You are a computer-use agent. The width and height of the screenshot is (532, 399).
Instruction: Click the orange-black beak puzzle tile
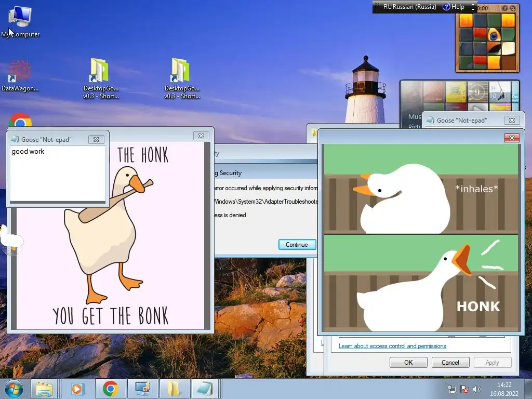[494, 48]
